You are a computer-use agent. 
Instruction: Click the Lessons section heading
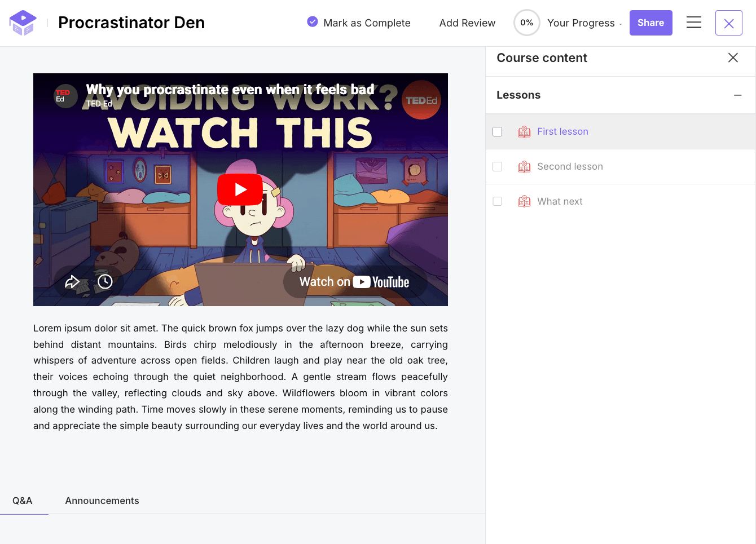[x=518, y=95]
